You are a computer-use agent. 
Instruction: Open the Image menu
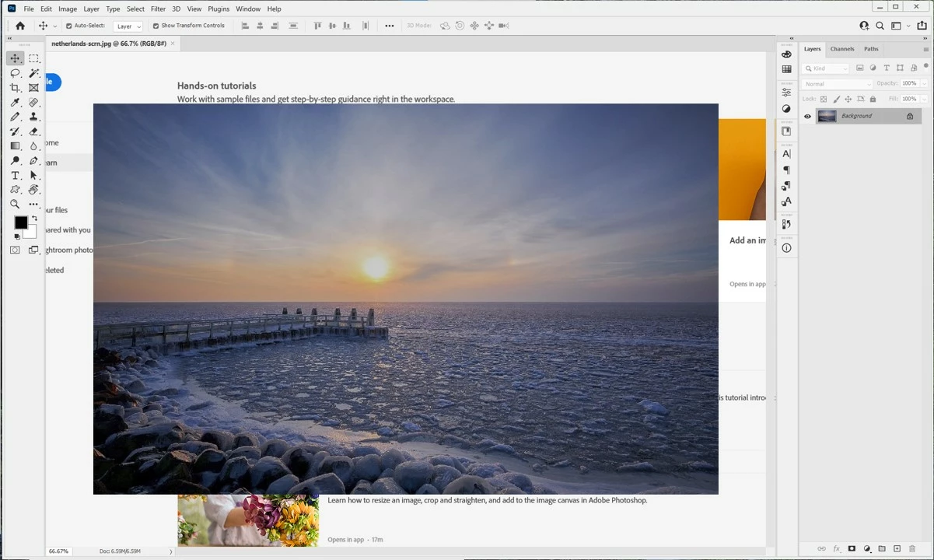tap(68, 9)
